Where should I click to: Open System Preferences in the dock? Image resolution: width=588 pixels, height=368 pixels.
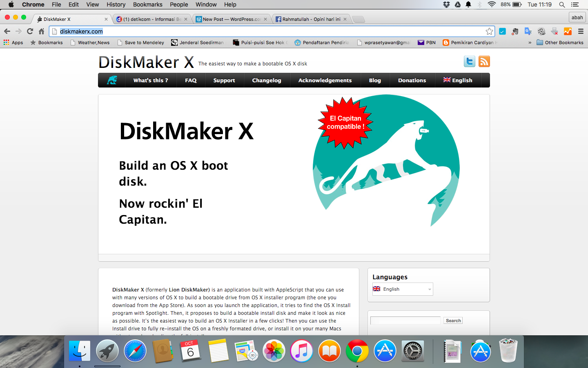click(413, 351)
